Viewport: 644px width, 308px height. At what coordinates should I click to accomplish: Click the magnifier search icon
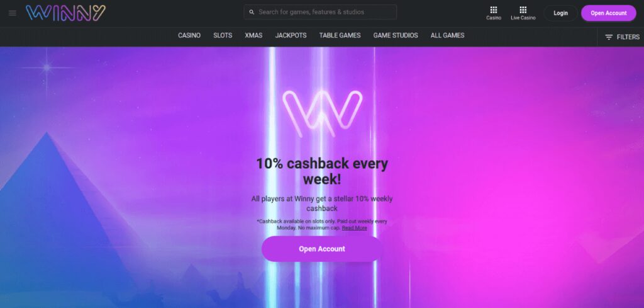(x=252, y=13)
